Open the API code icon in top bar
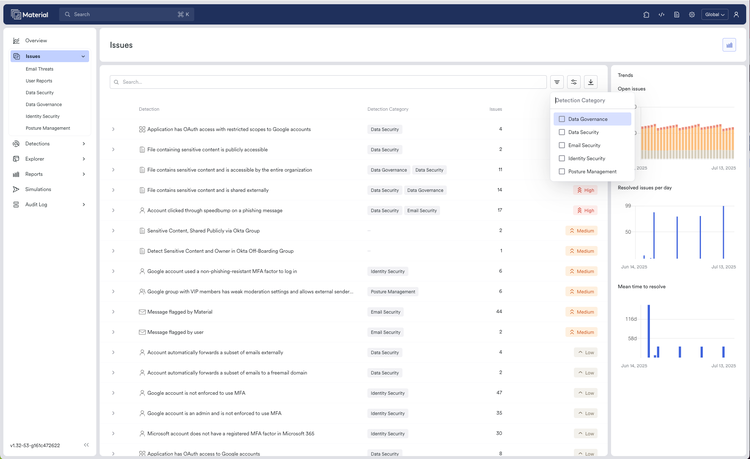Screen dimensions: 750x459 point(662,14)
